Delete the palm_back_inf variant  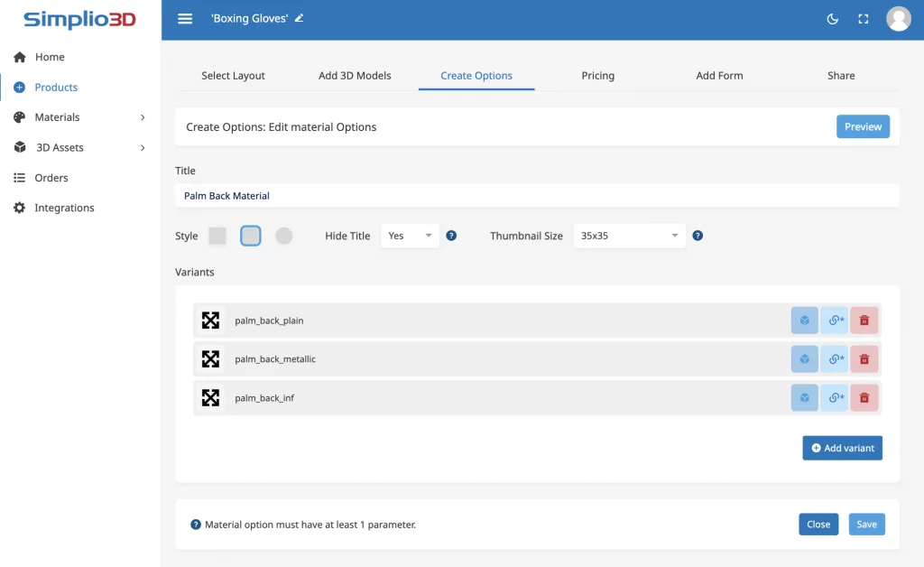coord(864,397)
